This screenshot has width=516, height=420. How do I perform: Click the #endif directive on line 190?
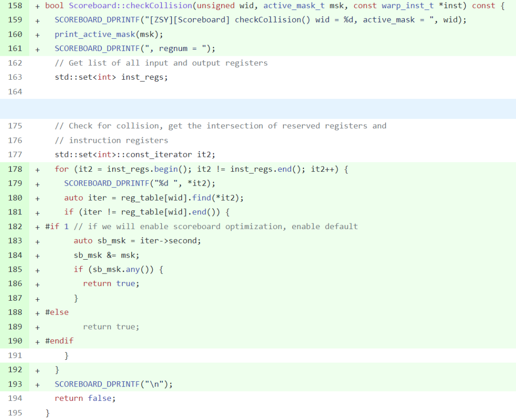coord(59,341)
